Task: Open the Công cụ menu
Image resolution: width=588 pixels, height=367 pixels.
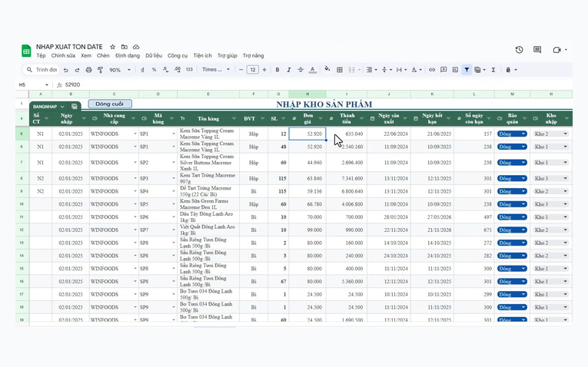Action: pos(178,55)
